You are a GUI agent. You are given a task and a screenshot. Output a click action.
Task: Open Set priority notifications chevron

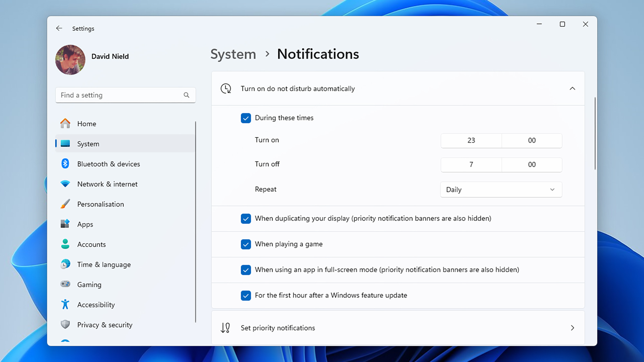point(573,328)
